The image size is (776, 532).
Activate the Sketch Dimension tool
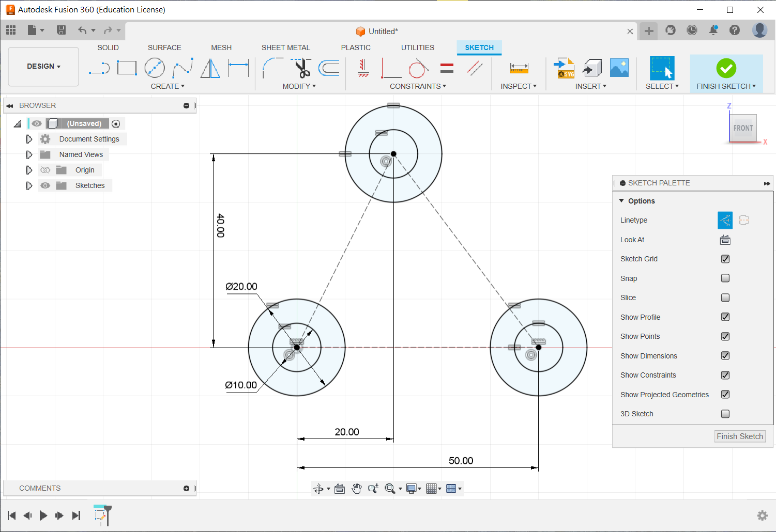click(238, 68)
